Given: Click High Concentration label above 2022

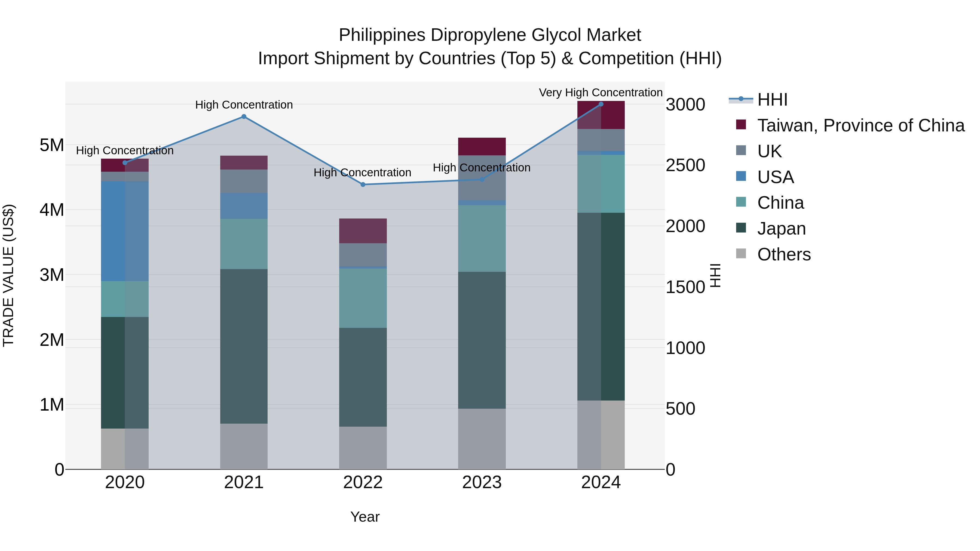Looking at the screenshot, I should point(362,173).
